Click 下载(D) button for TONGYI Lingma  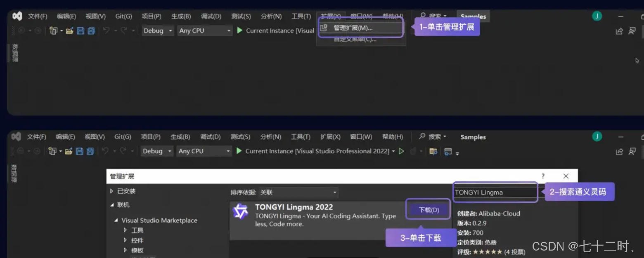click(x=429, y=210)
